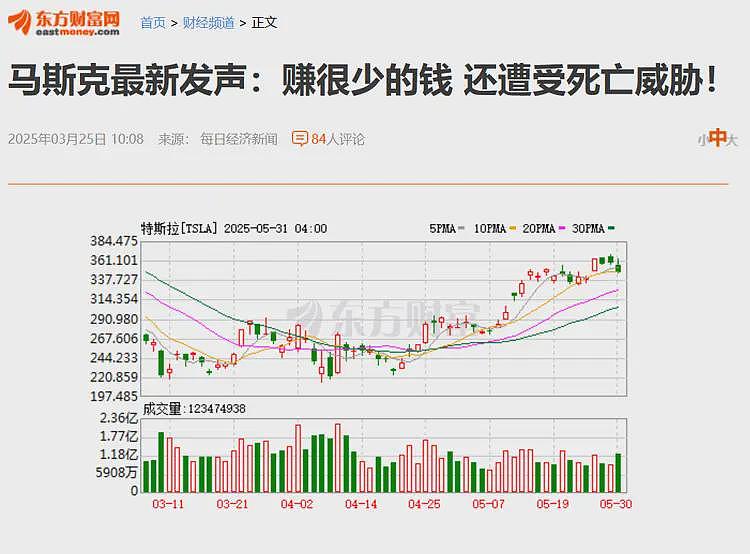Click the 成交量:123474938 volume label
Image resolution: width=750 pixels, height=554 pixels.
[194, 409]
